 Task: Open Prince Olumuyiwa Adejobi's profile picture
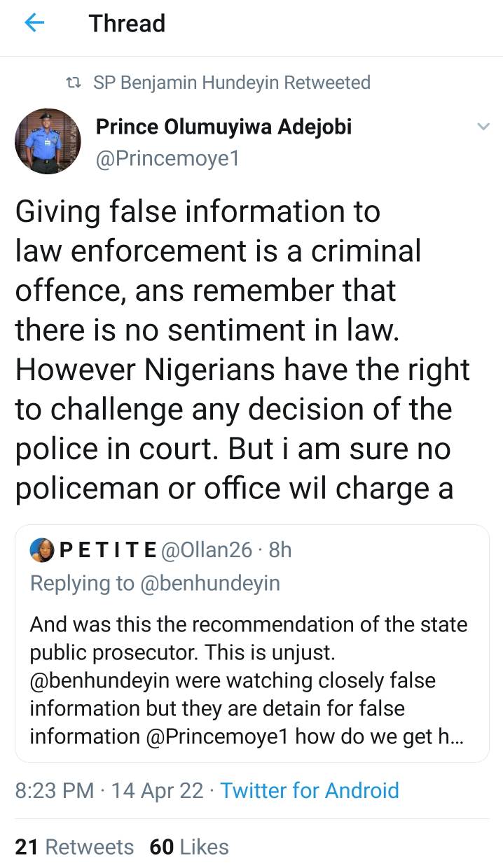48,141
